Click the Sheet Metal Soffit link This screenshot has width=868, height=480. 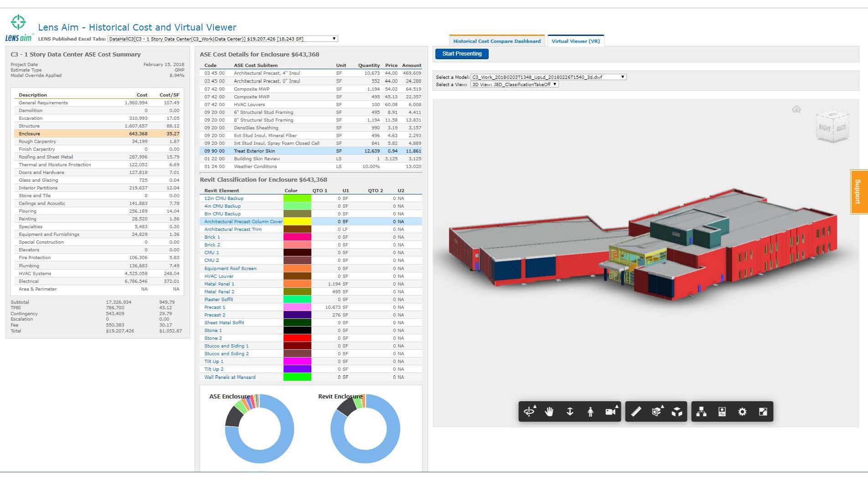point(224,323)
